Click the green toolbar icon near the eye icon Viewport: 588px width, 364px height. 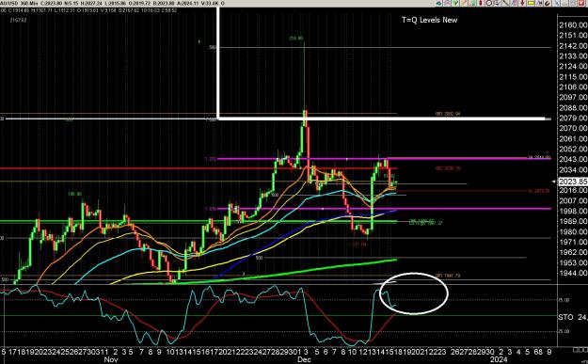pyautogui.click(x=455, y=3)
